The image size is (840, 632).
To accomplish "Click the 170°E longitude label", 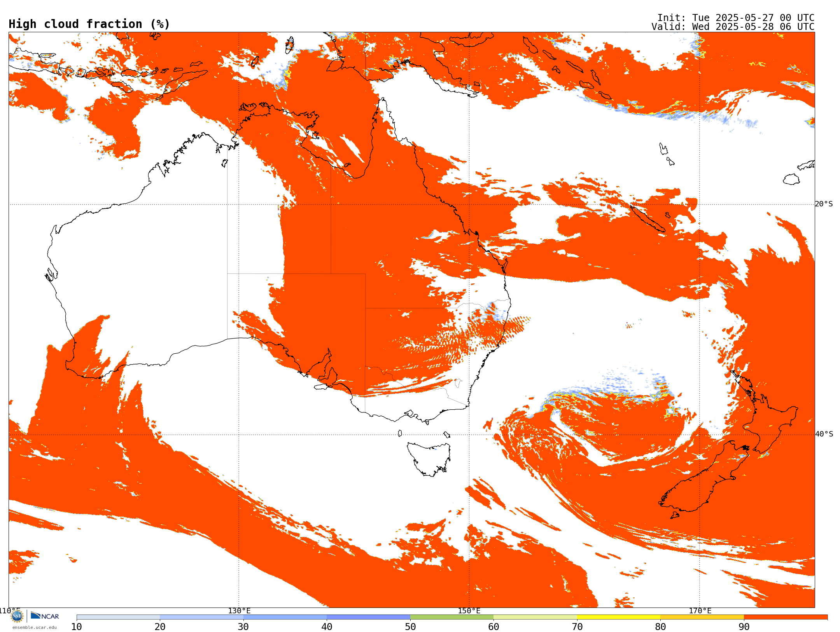I will pyautogui.click(x=700, y=611).
